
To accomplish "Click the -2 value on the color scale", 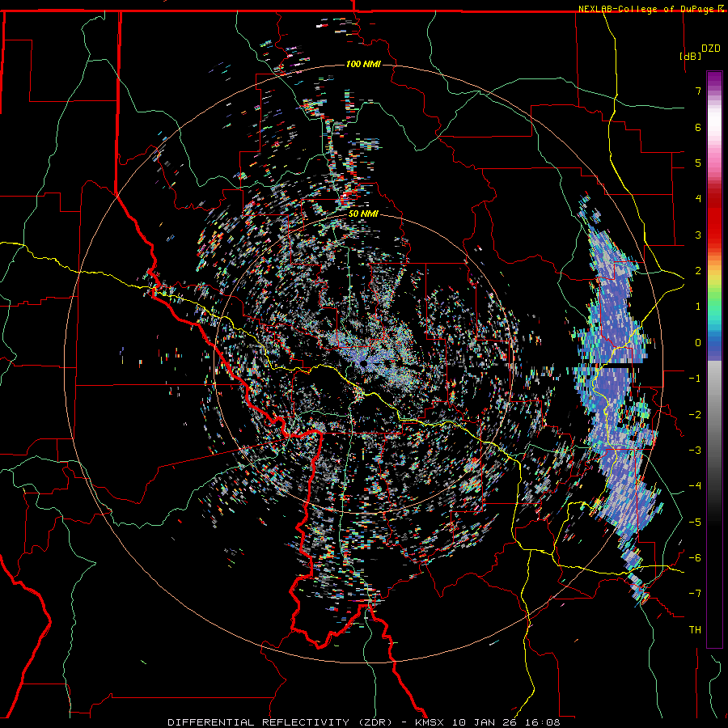I will point(695,415).
